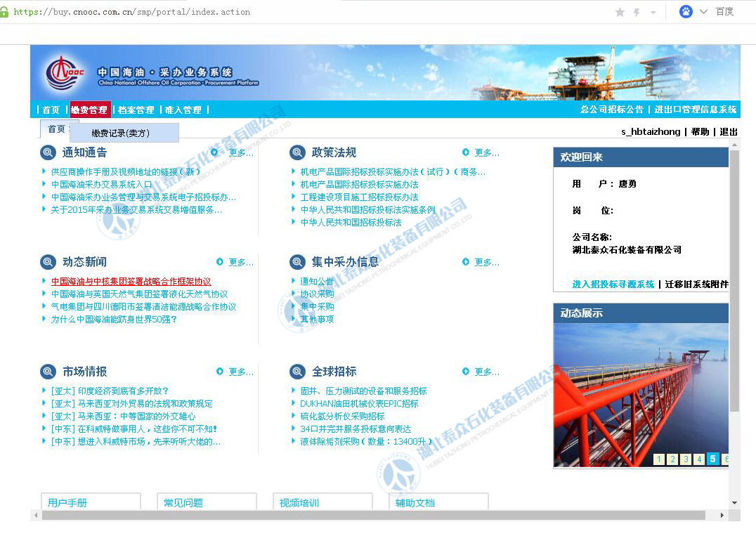
Task: Click the lightning bolt icon in address bar
Action: tap(637, 13)
